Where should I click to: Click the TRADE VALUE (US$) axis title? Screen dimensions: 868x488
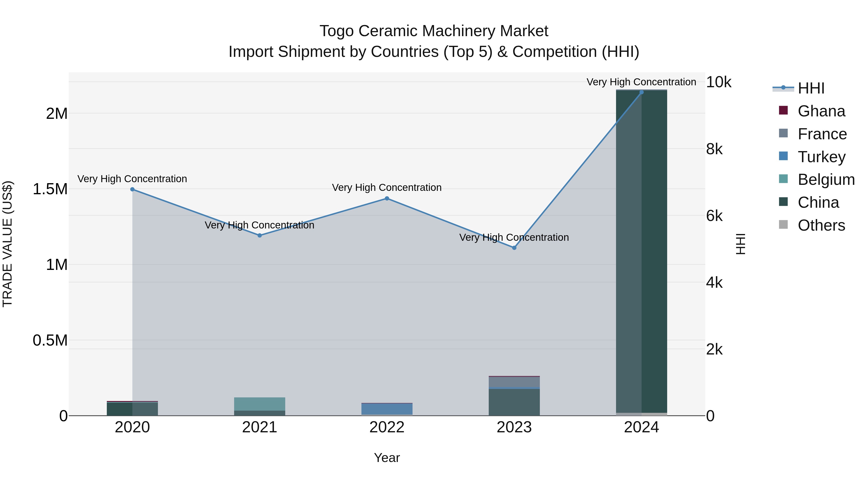pos(7,244)
